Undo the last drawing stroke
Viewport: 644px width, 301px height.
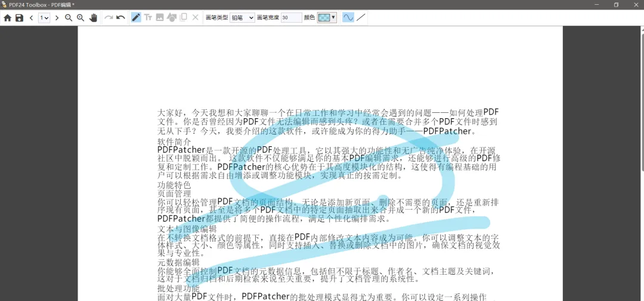coord(120,18)
